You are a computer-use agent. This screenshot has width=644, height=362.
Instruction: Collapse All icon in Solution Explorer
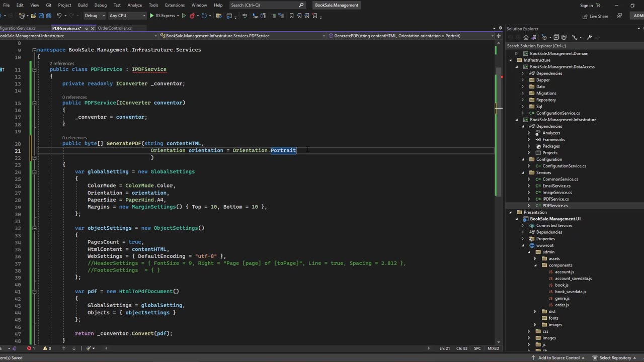pos(556,37)
